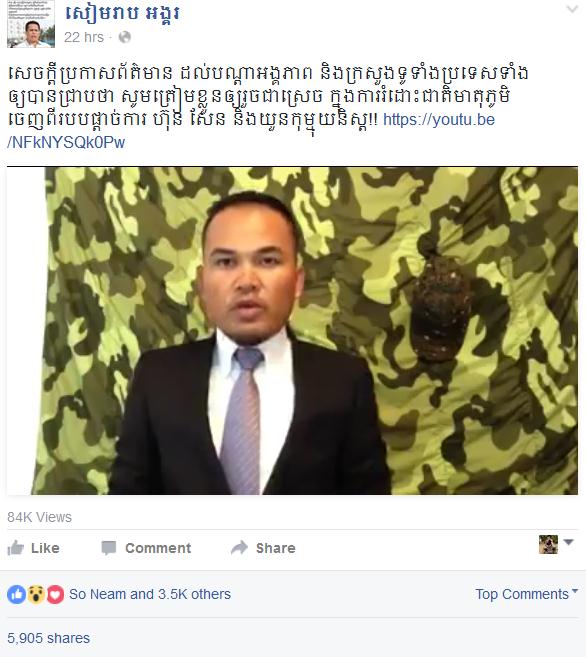Click the Comment speech bubble icon

pyautogui.click(x=109, y=548)
